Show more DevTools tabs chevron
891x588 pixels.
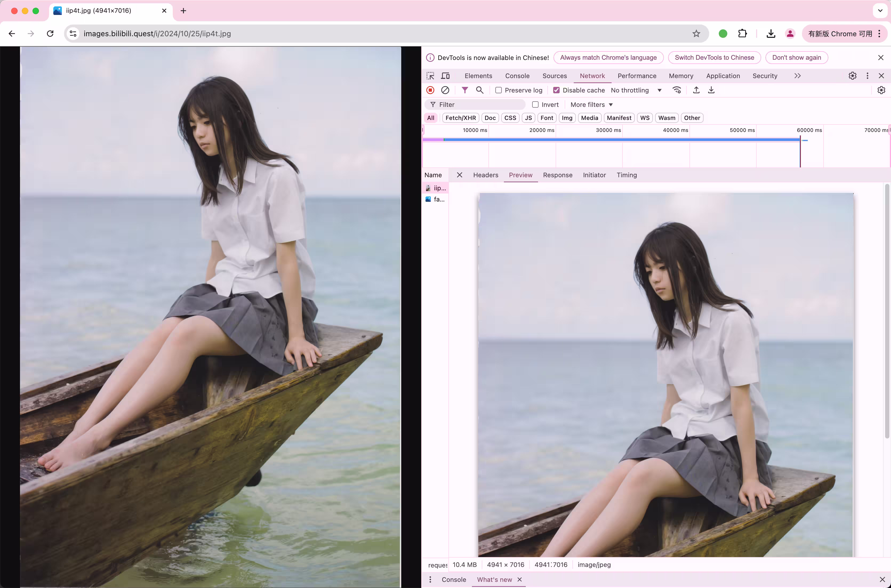pos(797,76)
